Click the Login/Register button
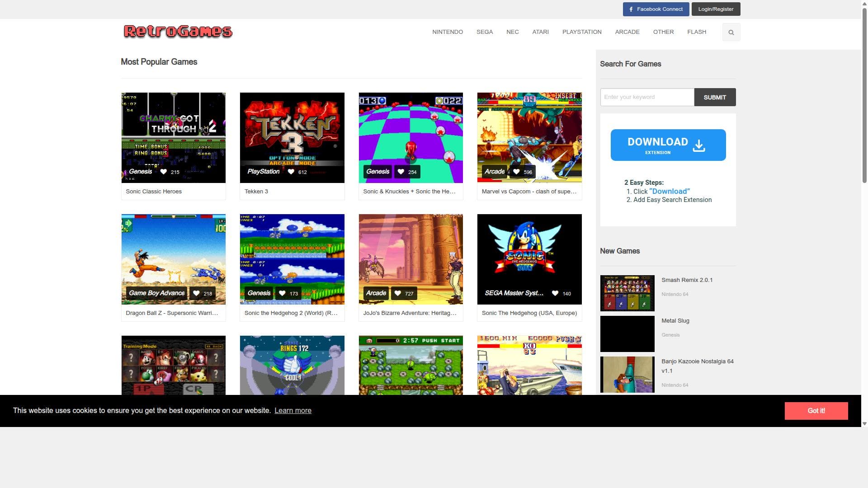The height and width of the screenshot is (488, 868). click(x=716, y=9)
